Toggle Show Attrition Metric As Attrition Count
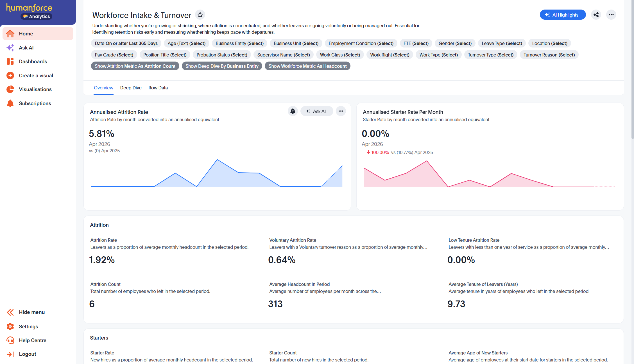This screenshot has width=634, height=364. click(135, 66)
